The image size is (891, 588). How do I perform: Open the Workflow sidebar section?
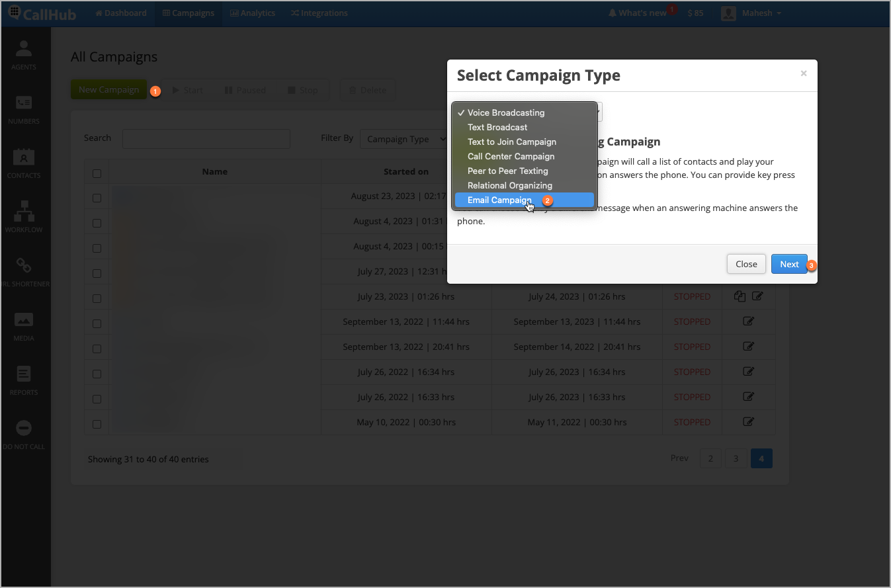coord(24,218)
